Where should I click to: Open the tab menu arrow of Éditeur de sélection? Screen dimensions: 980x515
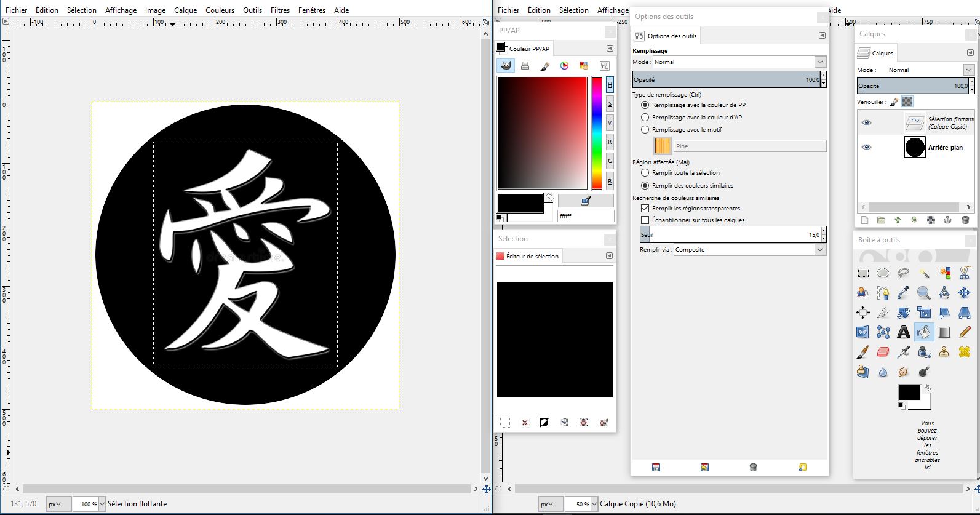coord(609,256)
